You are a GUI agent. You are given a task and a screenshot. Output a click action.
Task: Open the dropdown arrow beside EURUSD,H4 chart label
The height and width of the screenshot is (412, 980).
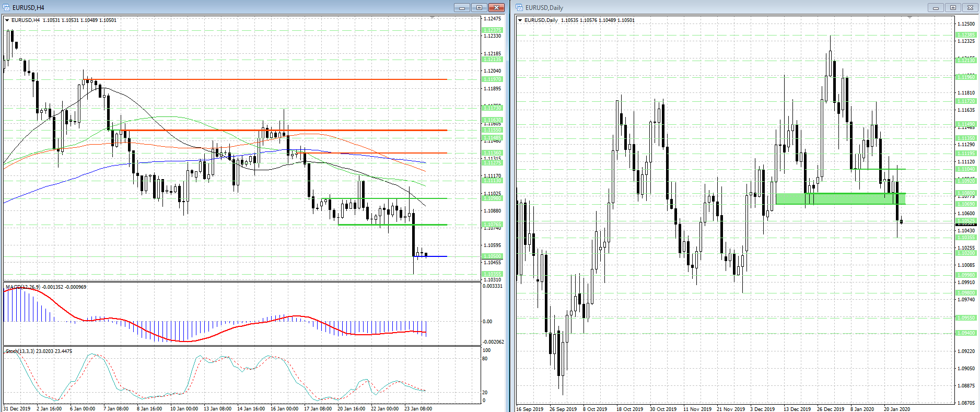pos(7,20)
